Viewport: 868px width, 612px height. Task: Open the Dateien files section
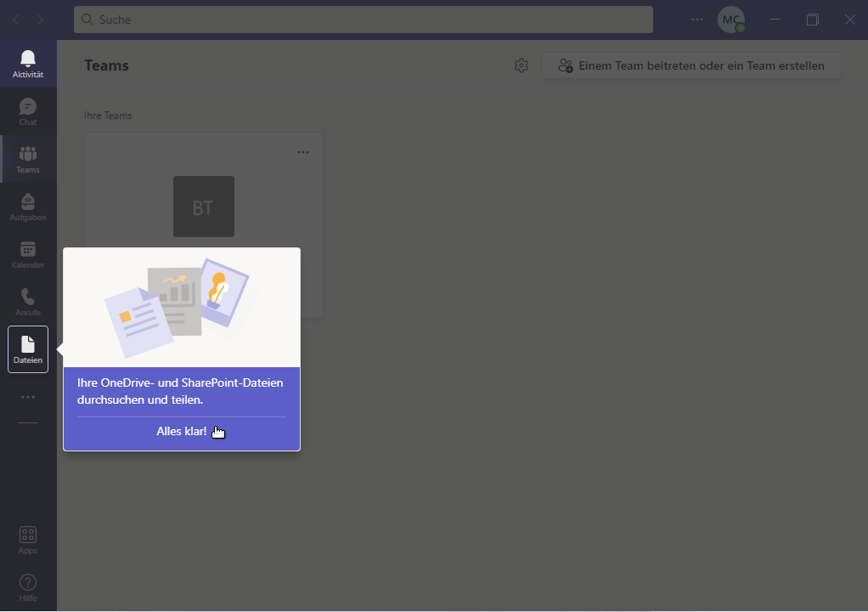pyautogui.click(x=28, y=349)
